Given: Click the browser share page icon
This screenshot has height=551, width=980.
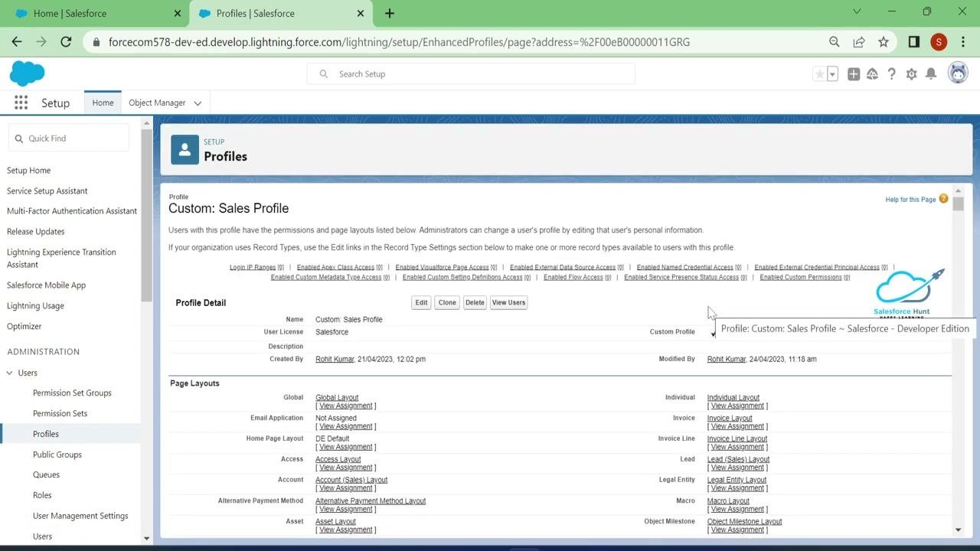Looking at the screenshot, I should coord(859,42).
